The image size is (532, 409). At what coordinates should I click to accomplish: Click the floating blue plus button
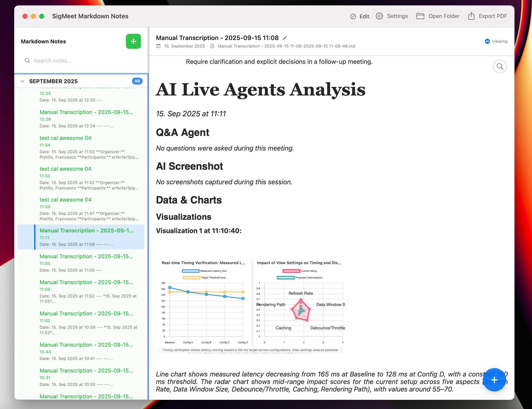point(495,380)
